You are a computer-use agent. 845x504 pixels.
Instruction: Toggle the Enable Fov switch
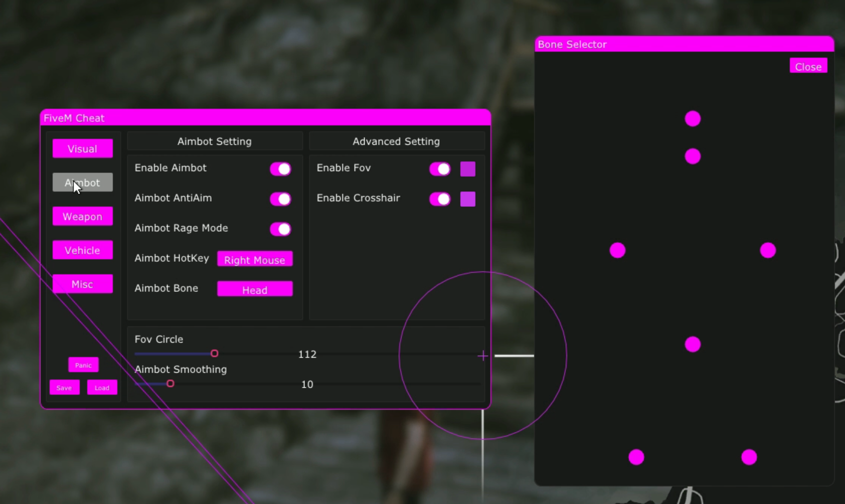coord(440,169)
